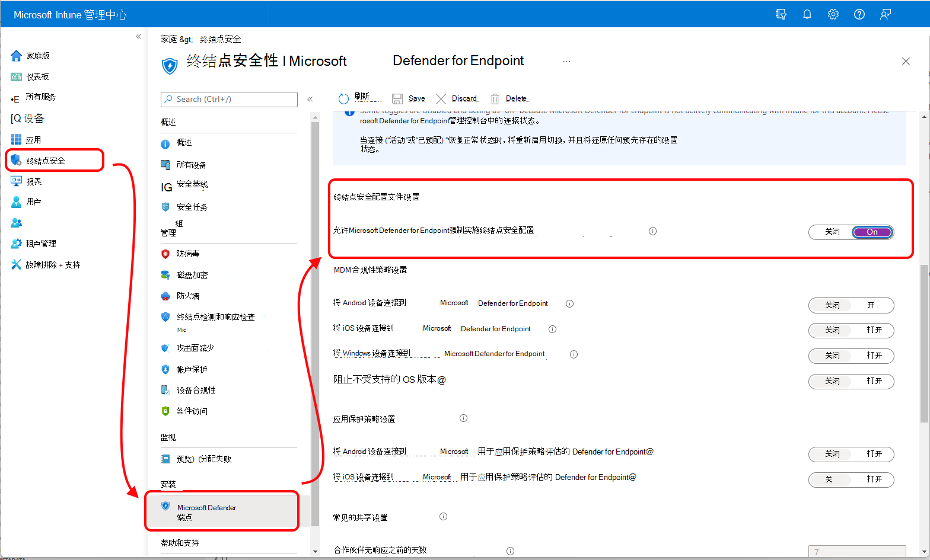Click info icon for endpoint security enforcement
This screenshot has width=930, height=560.
[x=652, y=231]
